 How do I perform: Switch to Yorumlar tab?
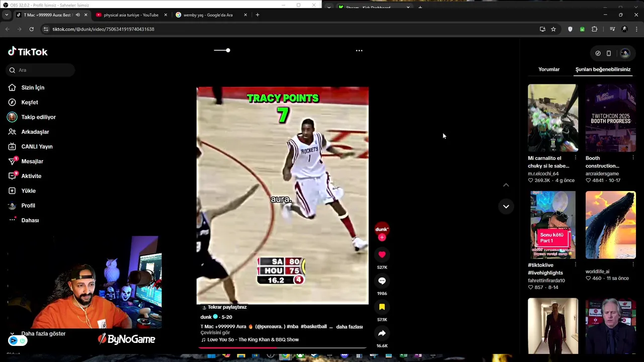click(x=549, y=69)
